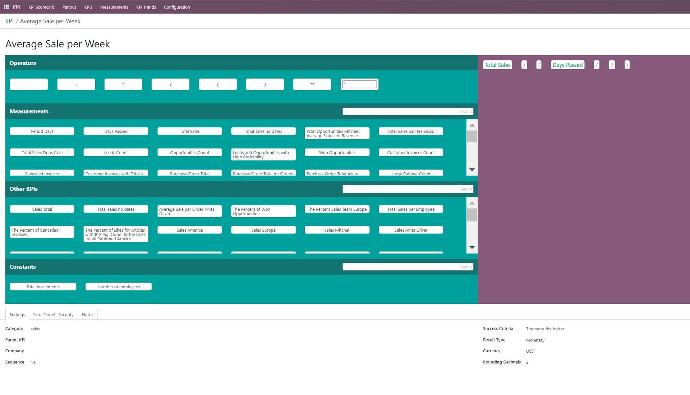Click the Measurements list scroll-down arrow
This screenshot has height=395, width=690.
(x=472, y=170)
